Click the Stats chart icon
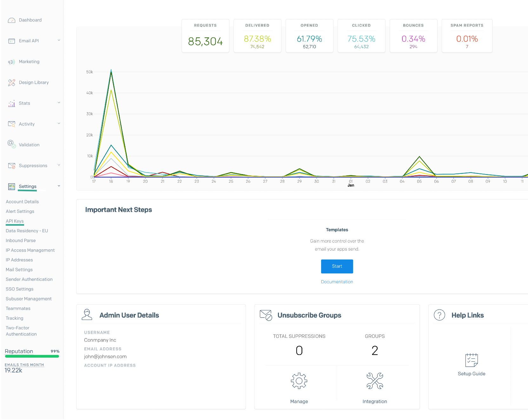This screenshot has height=420, width=528. pos(12,103)
